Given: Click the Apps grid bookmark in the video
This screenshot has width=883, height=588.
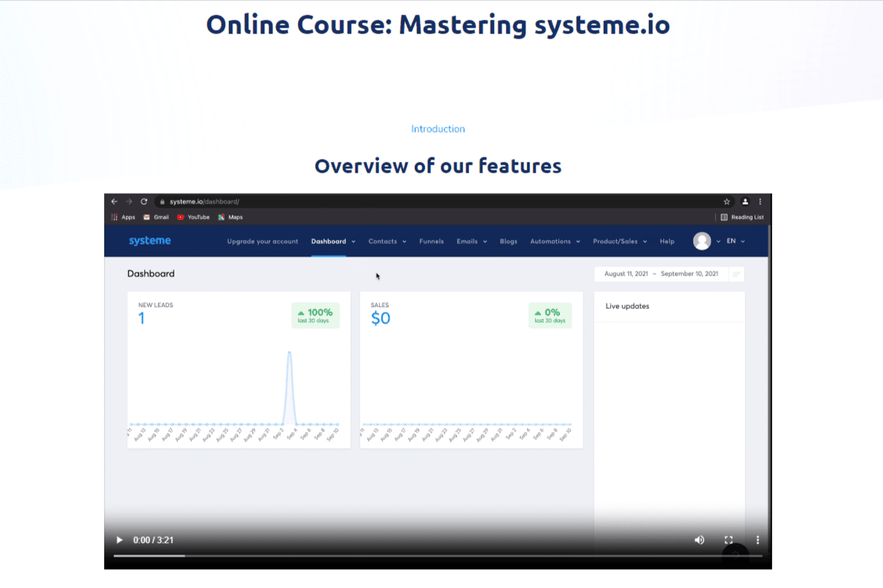Looking at the screenshot, I should [123, 217].
